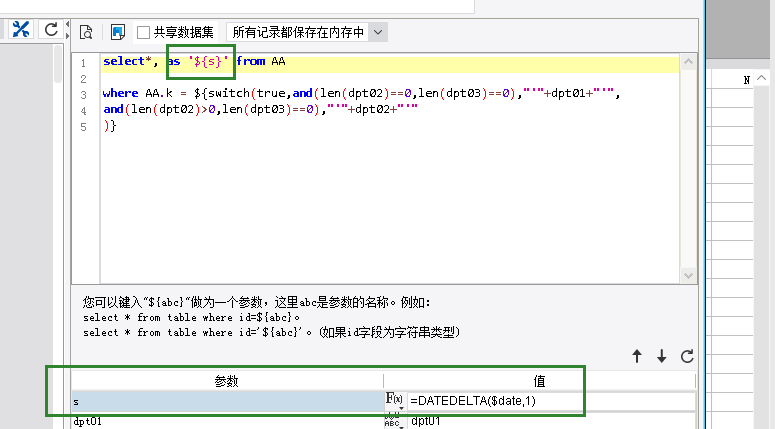This screenshot has height=429, width=775.
Task: Click the blue save-as-procedure icon
Action: coord(118,32)
